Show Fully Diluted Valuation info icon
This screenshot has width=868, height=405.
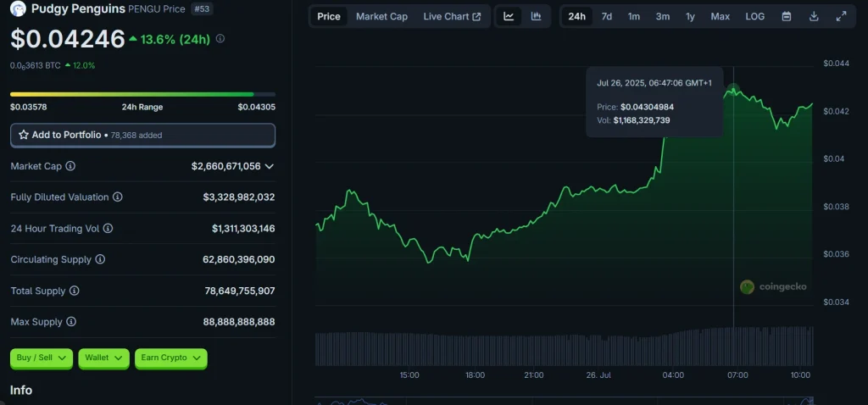point(117,197)
